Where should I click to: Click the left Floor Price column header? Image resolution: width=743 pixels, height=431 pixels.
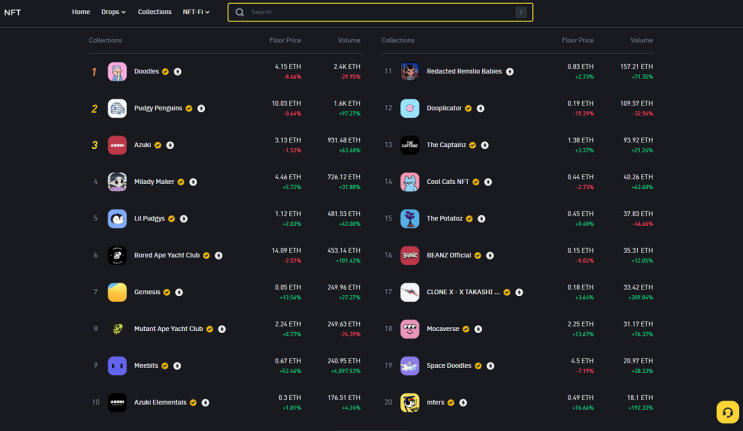(285, 40)
